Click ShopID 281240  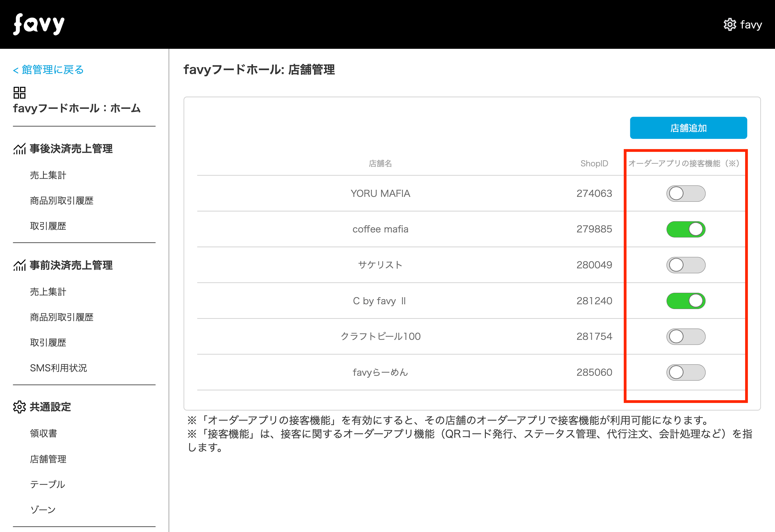[594, 301]
